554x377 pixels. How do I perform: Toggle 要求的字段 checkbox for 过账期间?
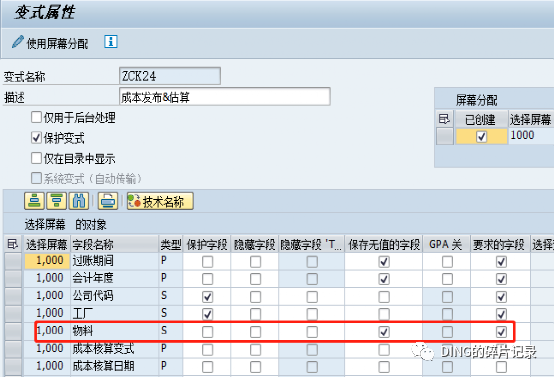coord(501,262)
